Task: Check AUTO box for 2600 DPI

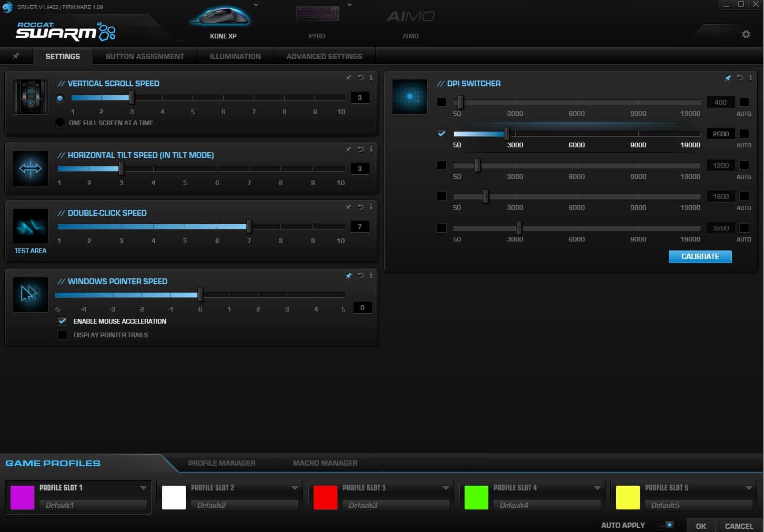Action: tap(744, 134)
